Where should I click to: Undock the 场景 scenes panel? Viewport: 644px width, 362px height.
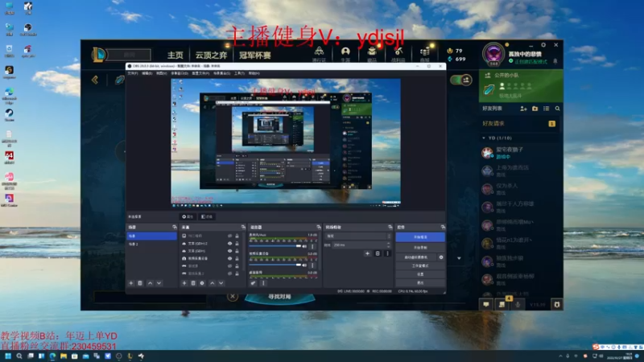pyautogui.click(x=175, y=227)
